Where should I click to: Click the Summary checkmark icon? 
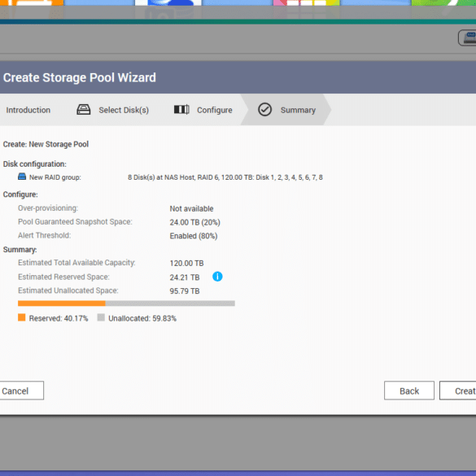pyautogui.click(x=264, y=110)
